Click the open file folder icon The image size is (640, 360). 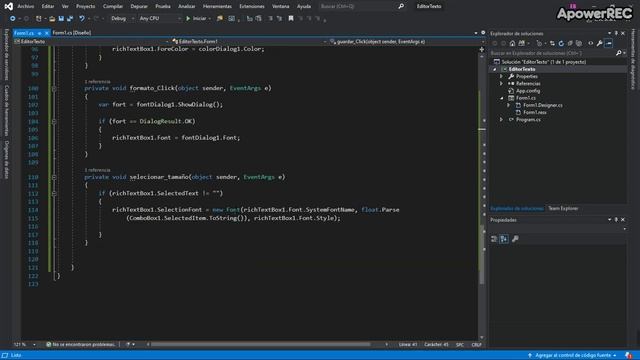pos(52,18)
